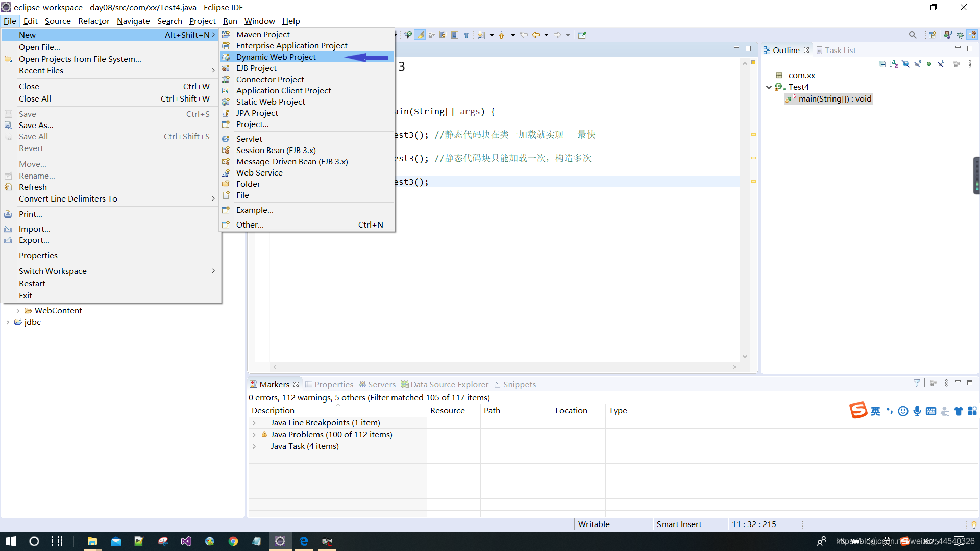Select Dynamic Web Project from New menu
Screen dimensions: 980x551
[276, 57]
